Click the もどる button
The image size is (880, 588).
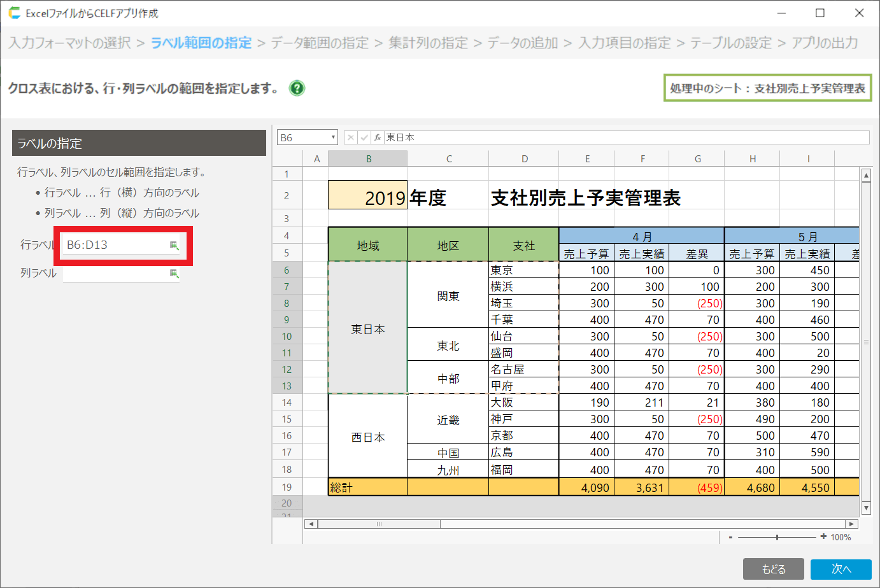773,569
